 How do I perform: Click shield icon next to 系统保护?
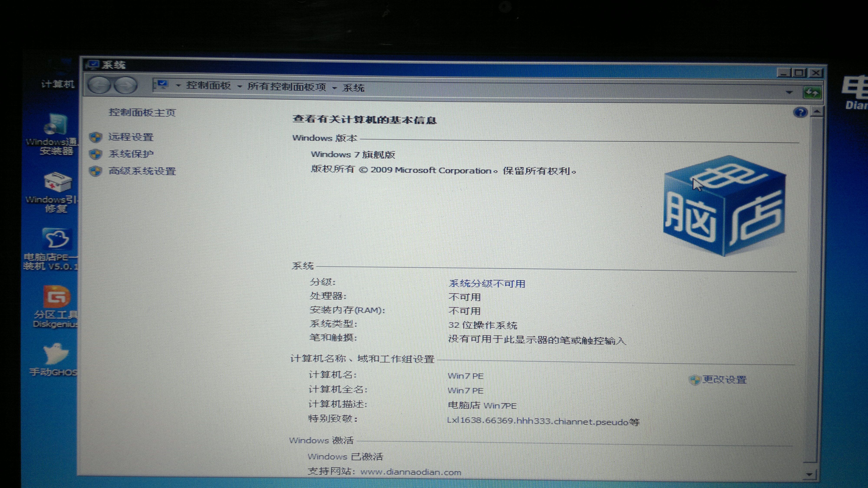click(x=96, y=154)
